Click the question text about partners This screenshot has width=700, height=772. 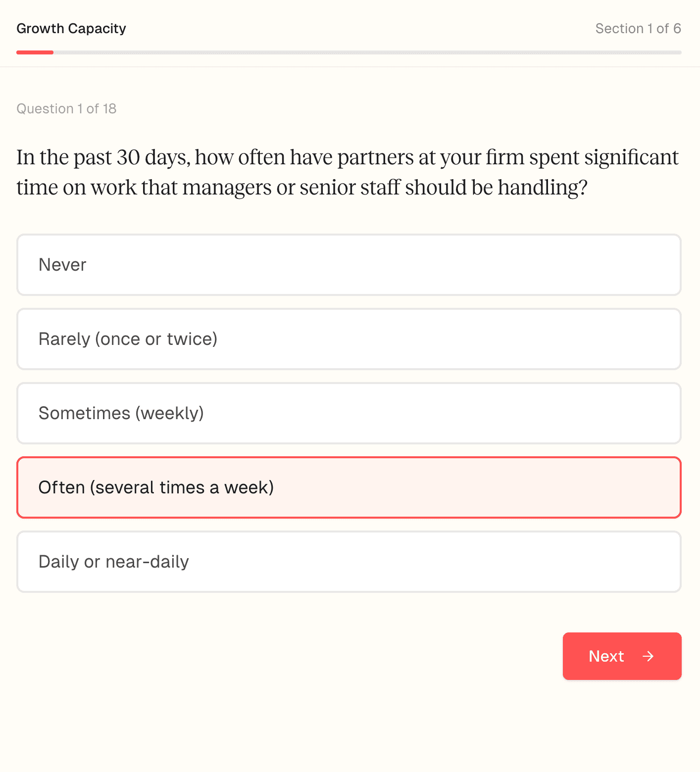[348, 172]
